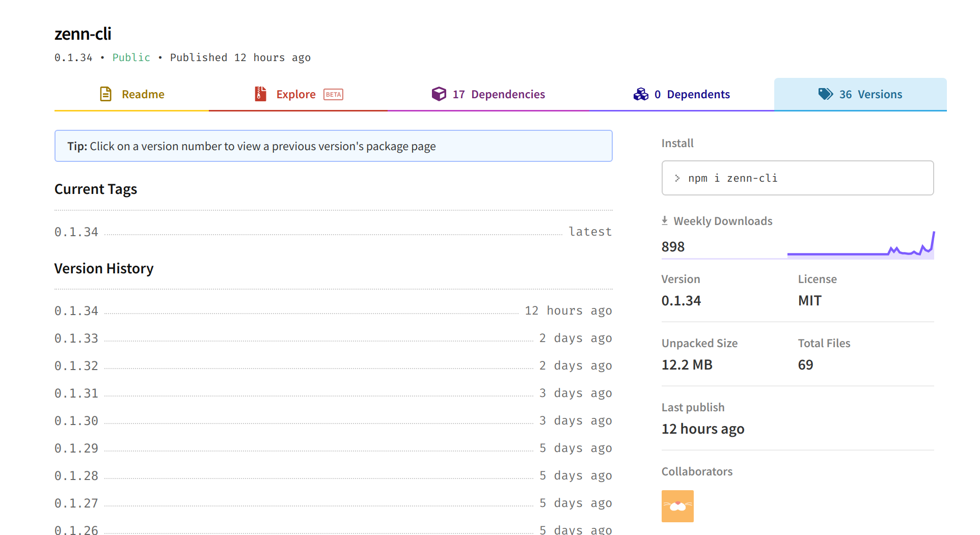Click the Published 12 hours ago header text
Screen dimensions: 980x535
coord(240,58)
